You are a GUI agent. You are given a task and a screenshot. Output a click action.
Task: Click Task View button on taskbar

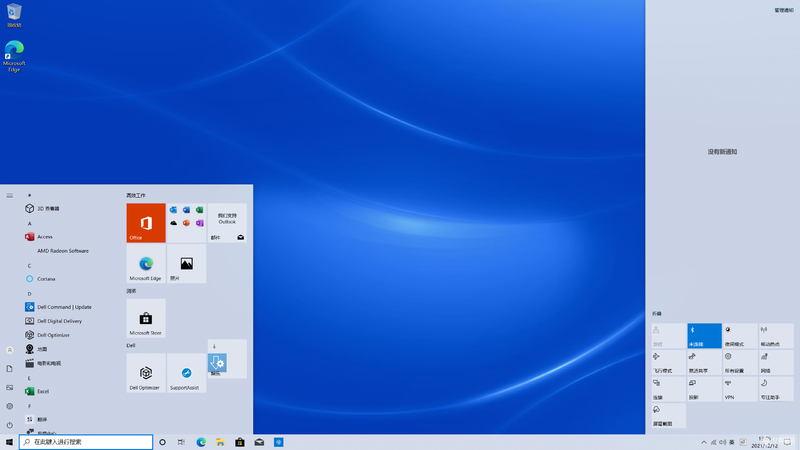point(181,442)
